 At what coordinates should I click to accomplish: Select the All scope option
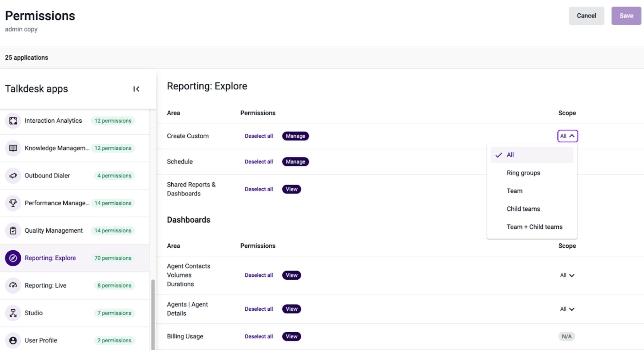click(532, 155)
